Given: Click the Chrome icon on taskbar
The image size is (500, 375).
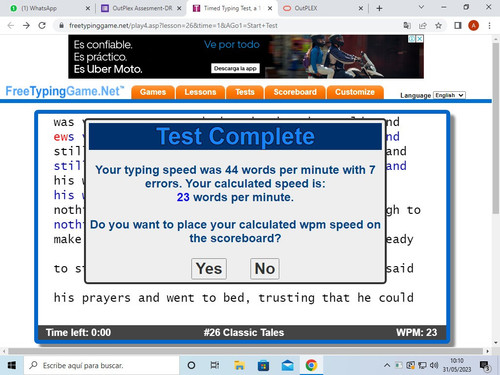Looking at the screenshot, I should click(311, 365).
